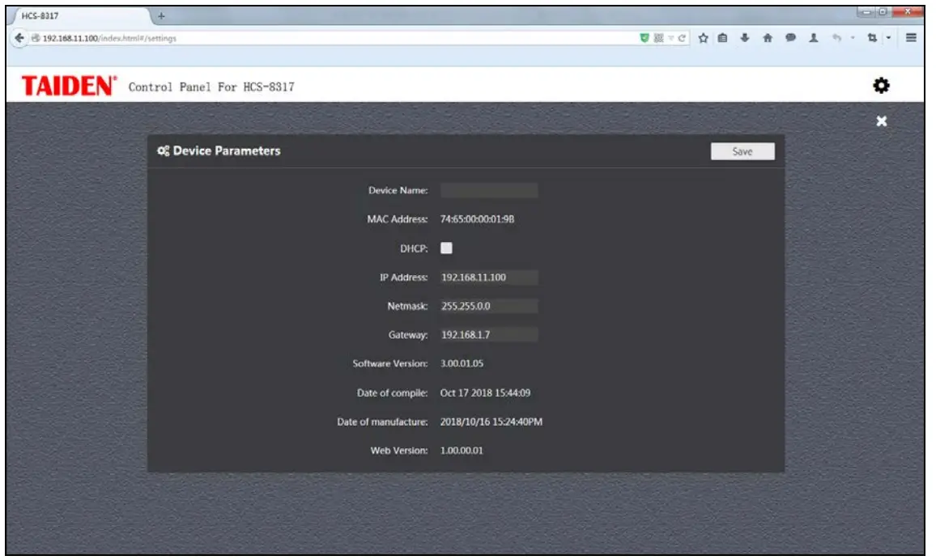Bookmark this page with the star icon
The height and width of the screenshot is (560, 936).
703,38
